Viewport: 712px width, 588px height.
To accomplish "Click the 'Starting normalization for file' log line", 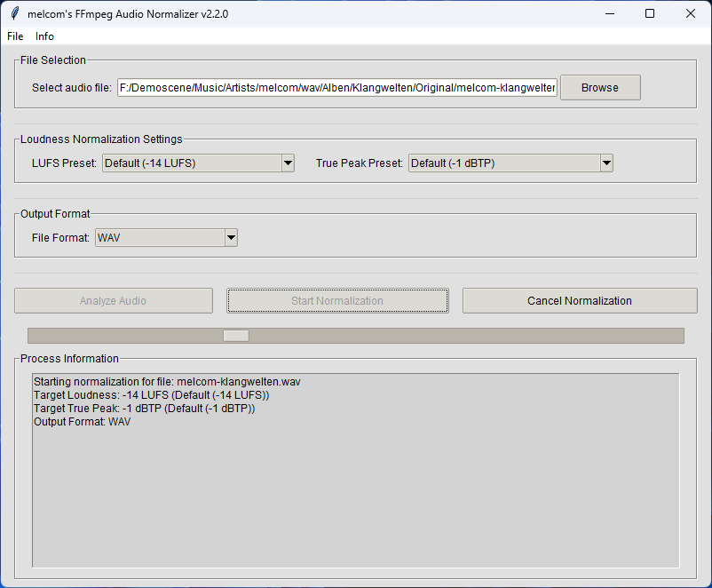I will (167, 381).
